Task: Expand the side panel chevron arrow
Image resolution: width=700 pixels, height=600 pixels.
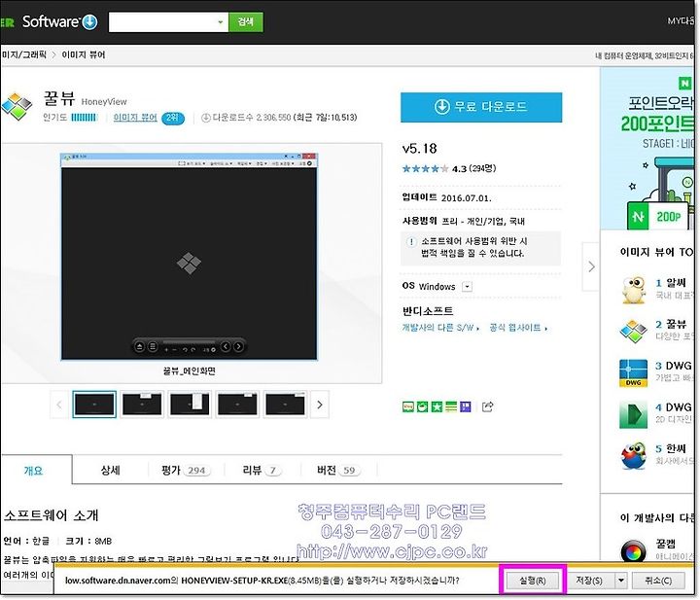Action: point(591,267)
